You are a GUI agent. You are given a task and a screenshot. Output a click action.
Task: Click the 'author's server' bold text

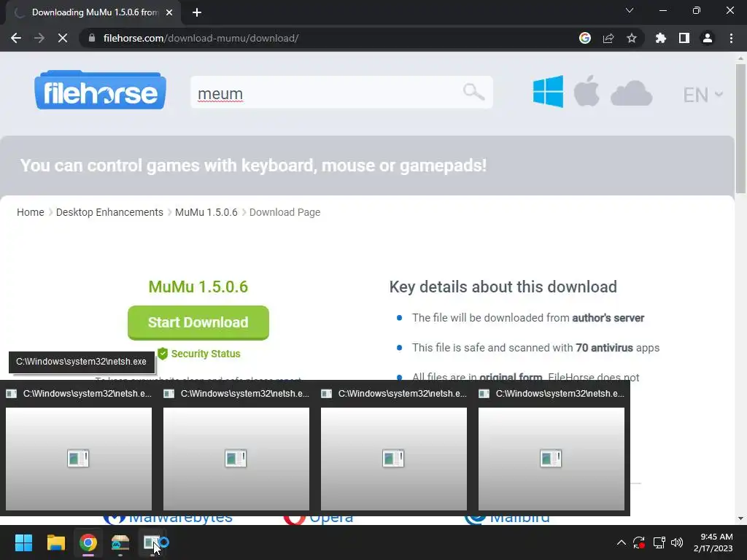[608, 318]
